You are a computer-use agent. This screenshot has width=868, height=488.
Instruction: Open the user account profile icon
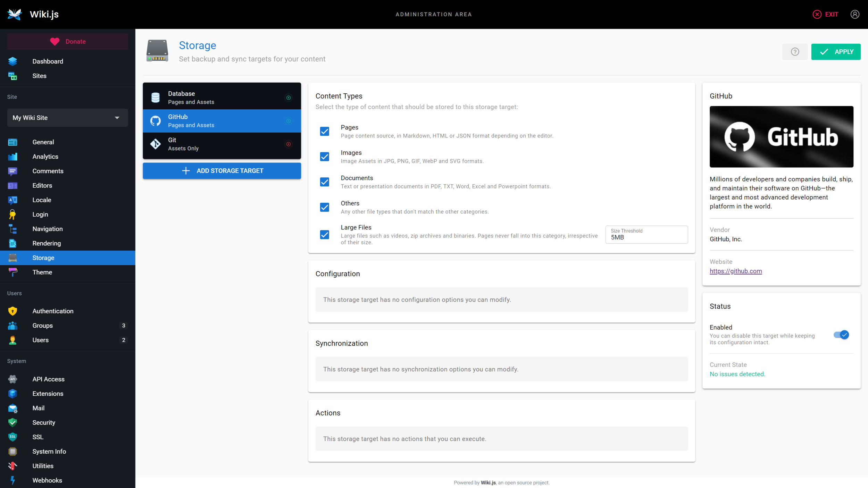click(854, 14)
